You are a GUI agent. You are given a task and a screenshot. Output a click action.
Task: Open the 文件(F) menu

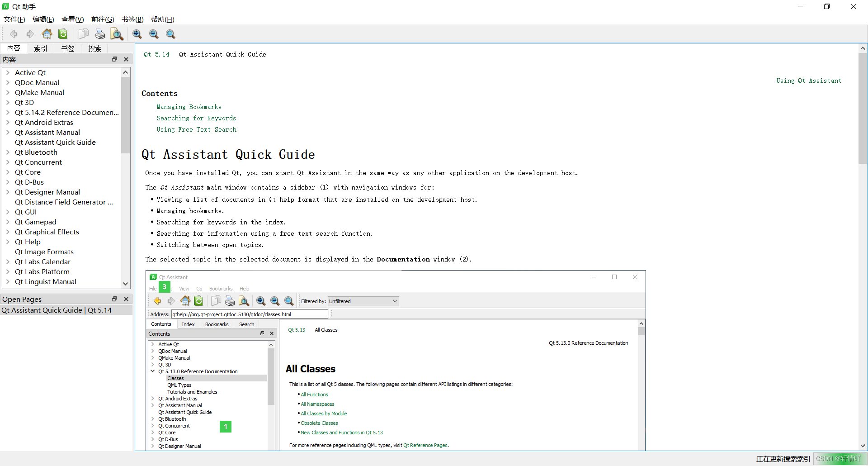coord(14,19)
